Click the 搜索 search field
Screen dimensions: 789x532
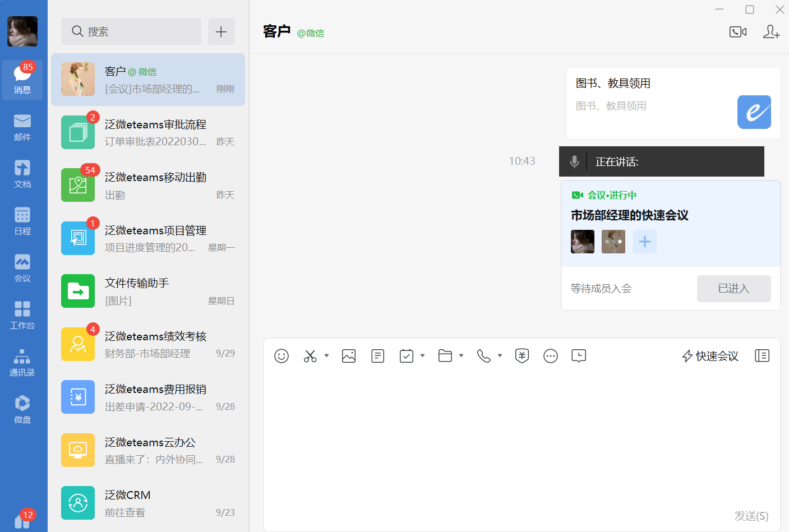tap(131, 31)
